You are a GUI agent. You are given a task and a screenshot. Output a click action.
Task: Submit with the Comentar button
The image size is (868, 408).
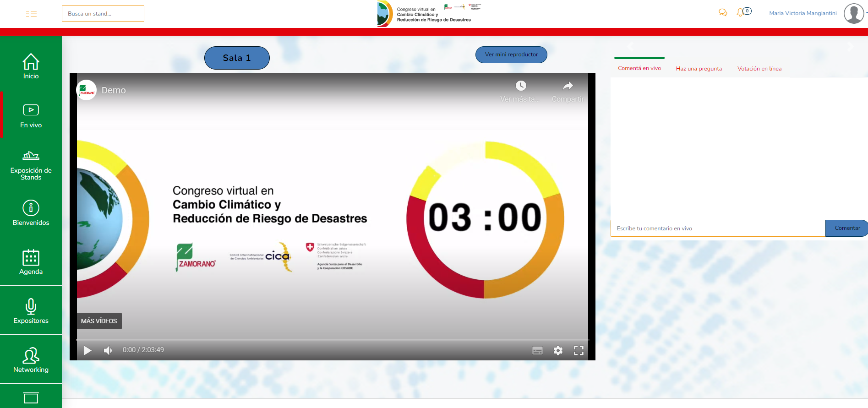[x=846, y=228]
